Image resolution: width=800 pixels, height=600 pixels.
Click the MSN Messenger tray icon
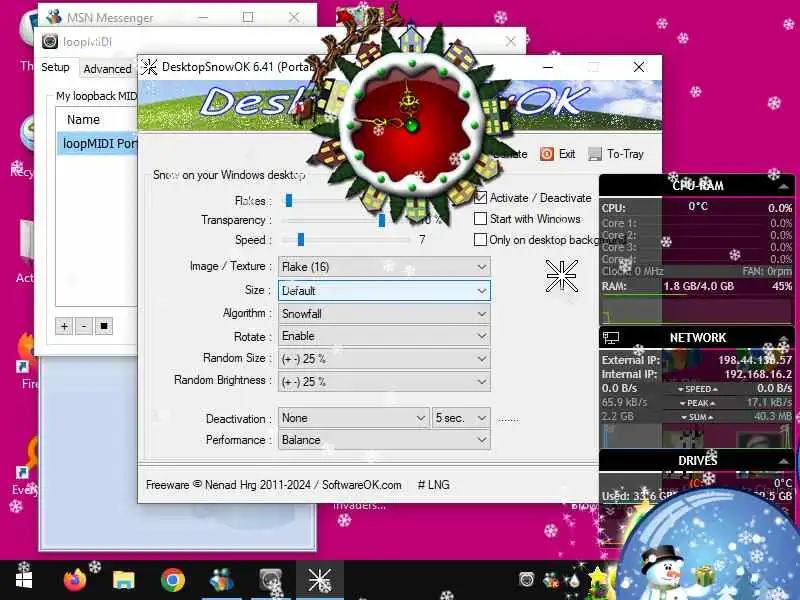[x=551, y=580]
